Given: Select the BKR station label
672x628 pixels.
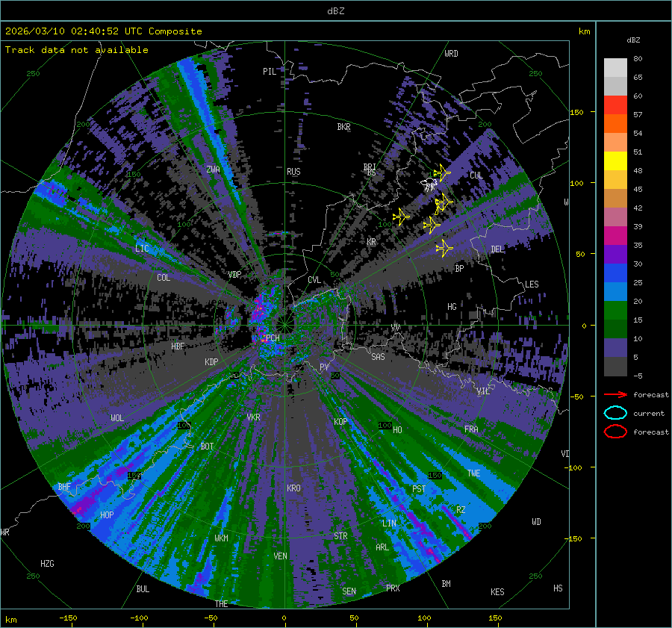Looking at the screenshot, I should pyautogui.click(x=343, y=127).
